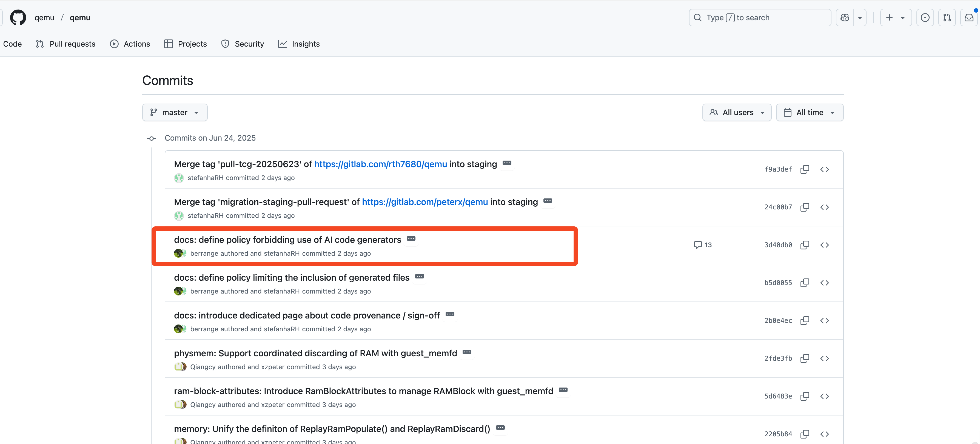Open the master branch selector
The width and height of the screenshot is (980, 444).
click(x=175, y=112)
